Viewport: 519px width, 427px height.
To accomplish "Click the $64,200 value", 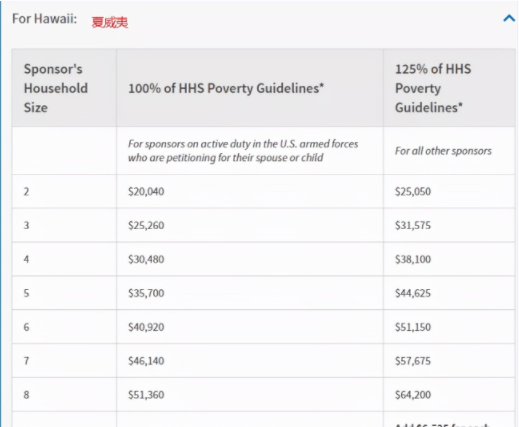I will [x=413, y=395].
